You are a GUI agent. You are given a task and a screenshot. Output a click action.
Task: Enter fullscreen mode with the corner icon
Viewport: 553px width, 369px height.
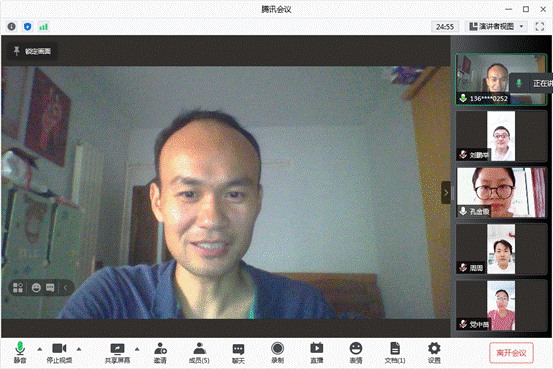pyautogui.click(x=540, y=26)
